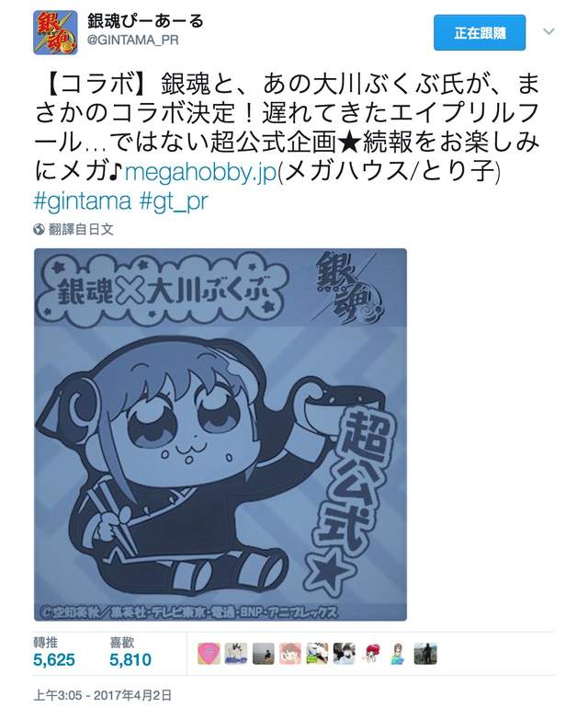Toggle the blue 正在跟隨 following button
The height and width of the screenshot is (708, 588).
click(x=480, y=32)
